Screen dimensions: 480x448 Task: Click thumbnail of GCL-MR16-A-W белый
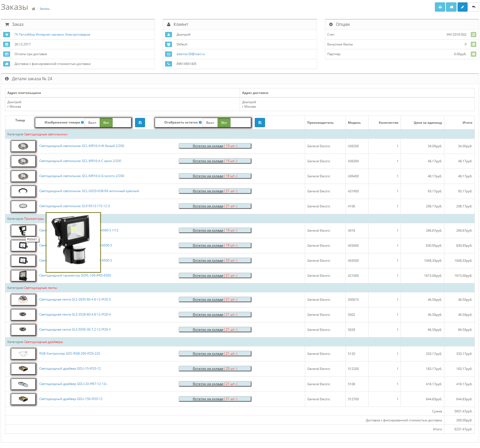(23, 146)
